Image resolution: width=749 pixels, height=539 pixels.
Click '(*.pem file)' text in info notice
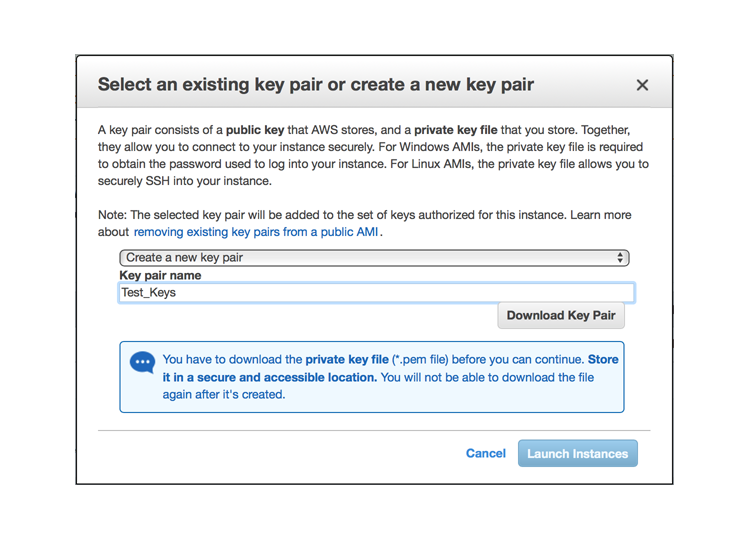420,359
